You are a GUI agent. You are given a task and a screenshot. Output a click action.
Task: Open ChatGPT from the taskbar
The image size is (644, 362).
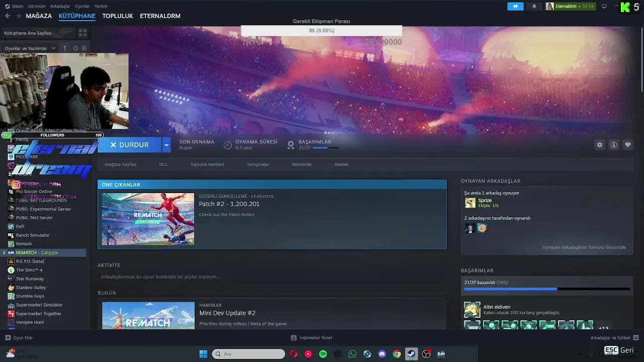(338, 354)
